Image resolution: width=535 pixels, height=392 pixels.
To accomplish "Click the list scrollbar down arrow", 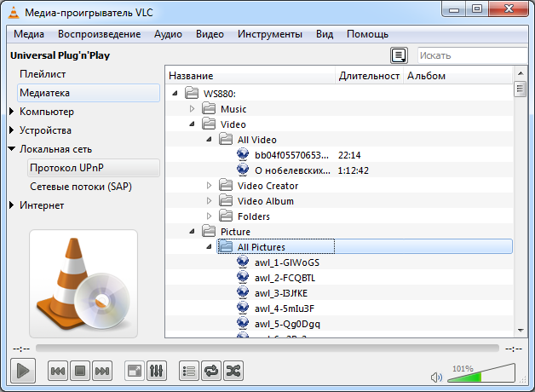I will tap(521, 331).
